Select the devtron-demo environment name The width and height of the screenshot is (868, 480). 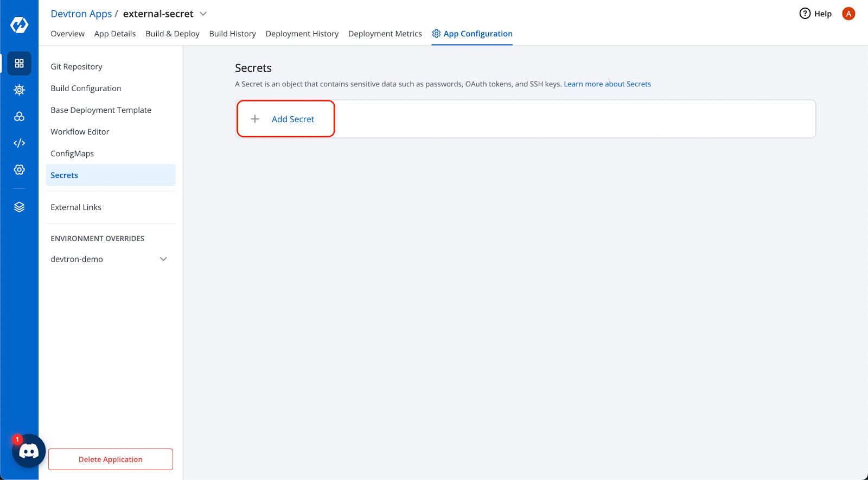[x=77, y=259]
